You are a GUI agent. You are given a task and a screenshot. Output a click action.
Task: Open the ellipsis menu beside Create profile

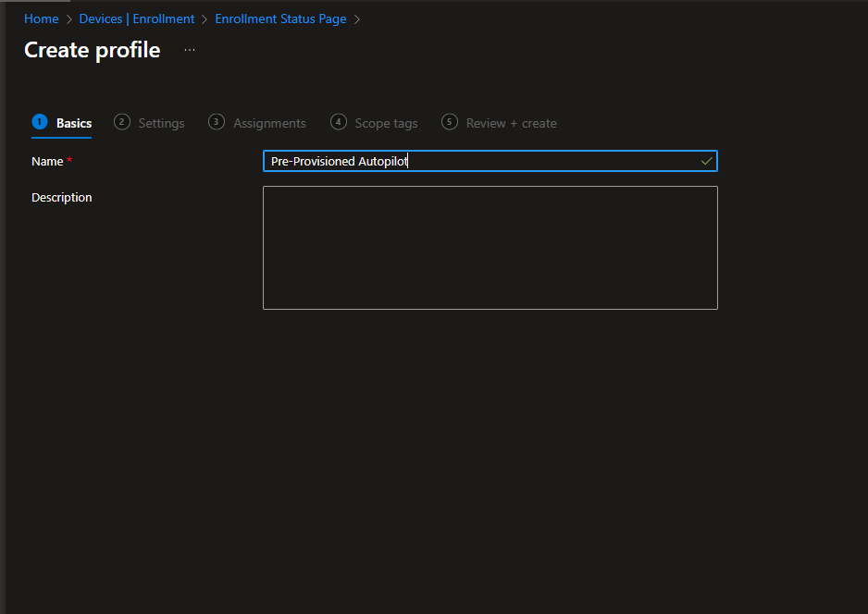(190, 50)
